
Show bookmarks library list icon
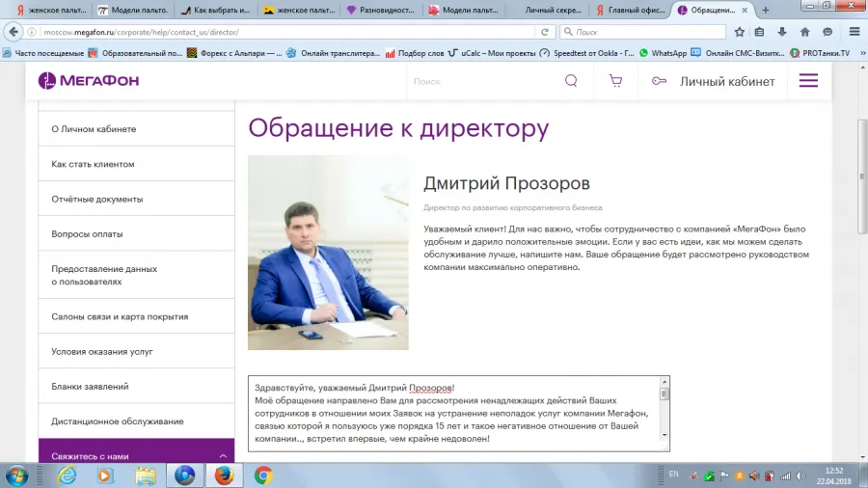[x=760, y=32]
